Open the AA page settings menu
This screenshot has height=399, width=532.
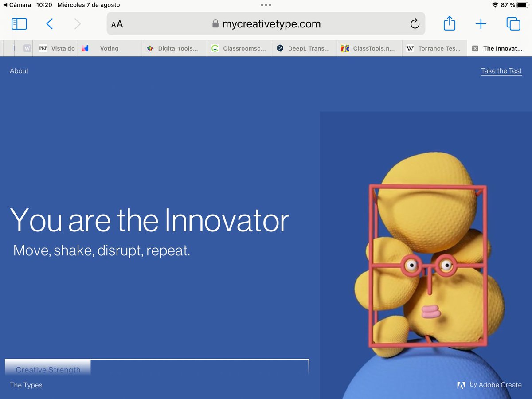(117, 24)
